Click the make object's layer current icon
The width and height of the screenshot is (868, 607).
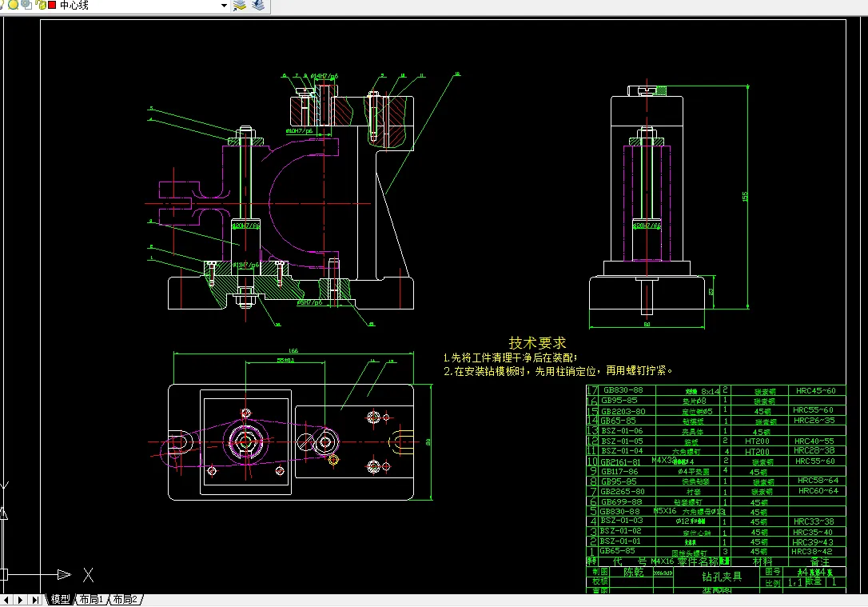(239, 6)
